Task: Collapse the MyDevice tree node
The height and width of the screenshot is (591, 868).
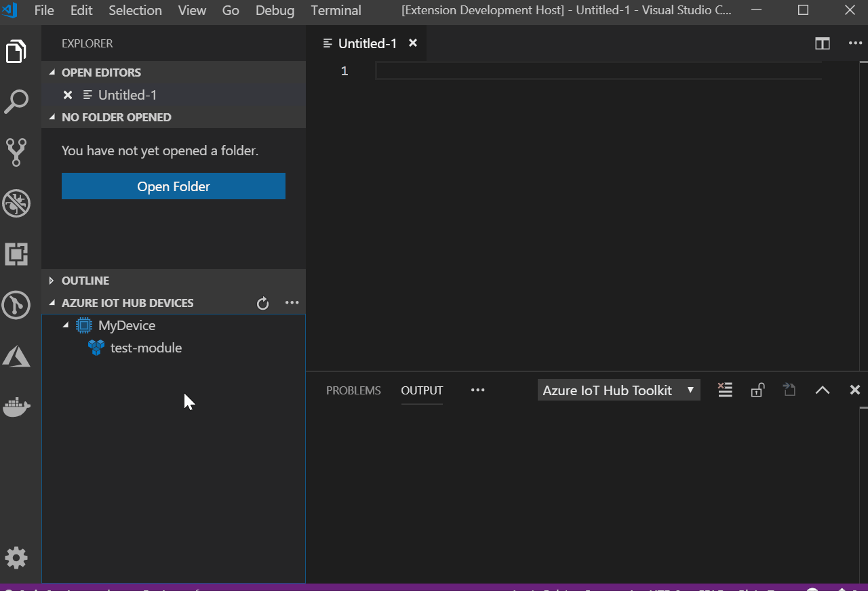Action: point(66,325)
